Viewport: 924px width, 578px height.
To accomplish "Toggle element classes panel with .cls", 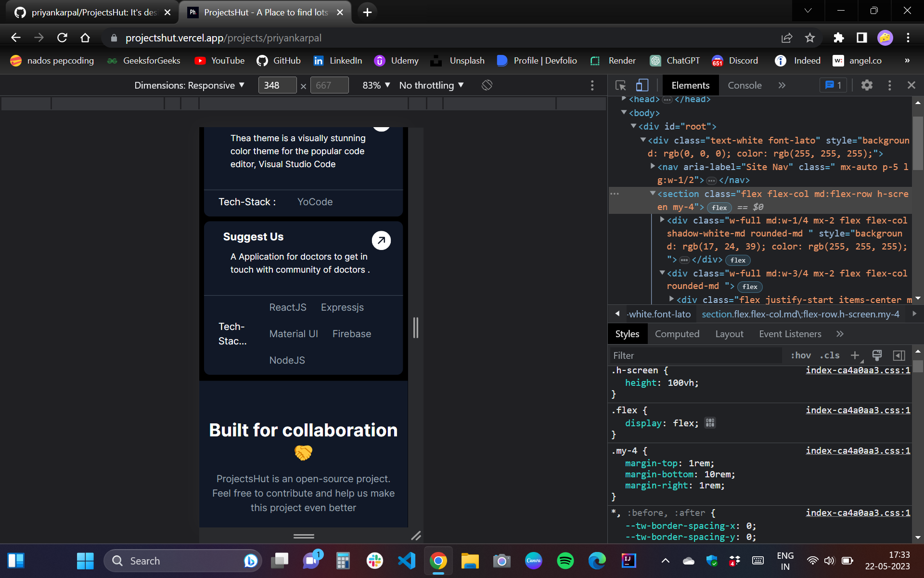I will (x=829, y=355).
